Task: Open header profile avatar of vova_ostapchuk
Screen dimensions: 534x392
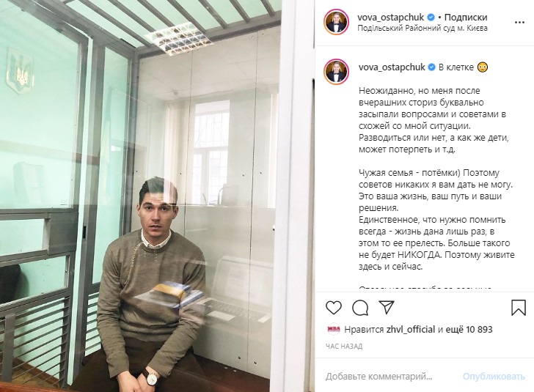Action: [336, 22]
